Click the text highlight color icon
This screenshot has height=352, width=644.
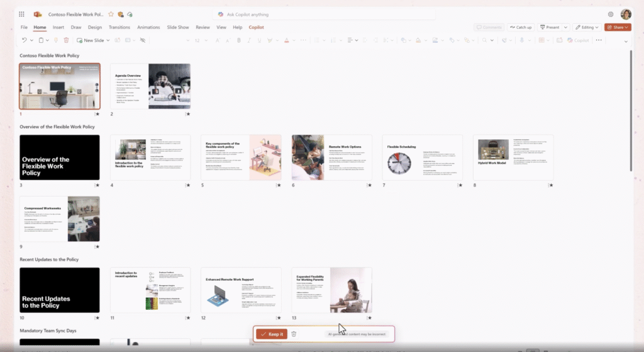coord(270,40)
